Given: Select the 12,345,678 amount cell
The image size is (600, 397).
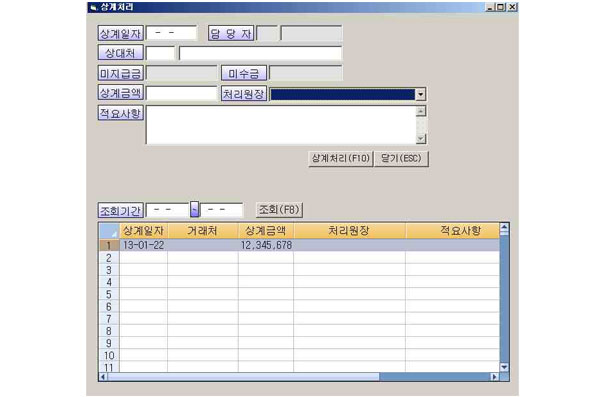Looking at the screenshot, I should [x=266, y=245].
